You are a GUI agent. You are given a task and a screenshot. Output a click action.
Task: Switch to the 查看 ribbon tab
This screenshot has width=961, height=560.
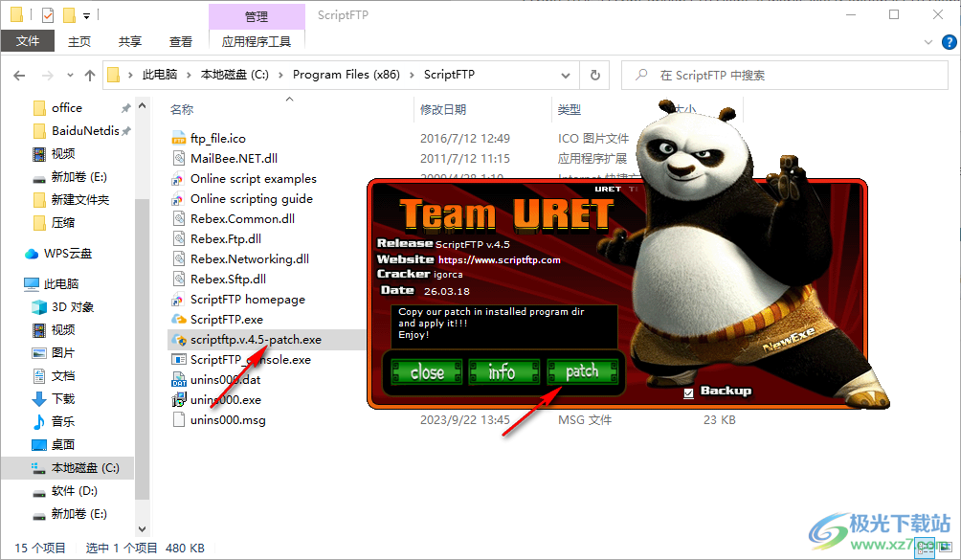coord(181,41)
